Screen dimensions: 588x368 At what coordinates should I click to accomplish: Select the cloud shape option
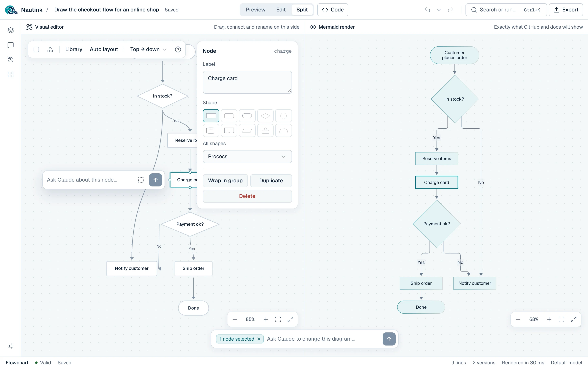click(x=284, y=131)
